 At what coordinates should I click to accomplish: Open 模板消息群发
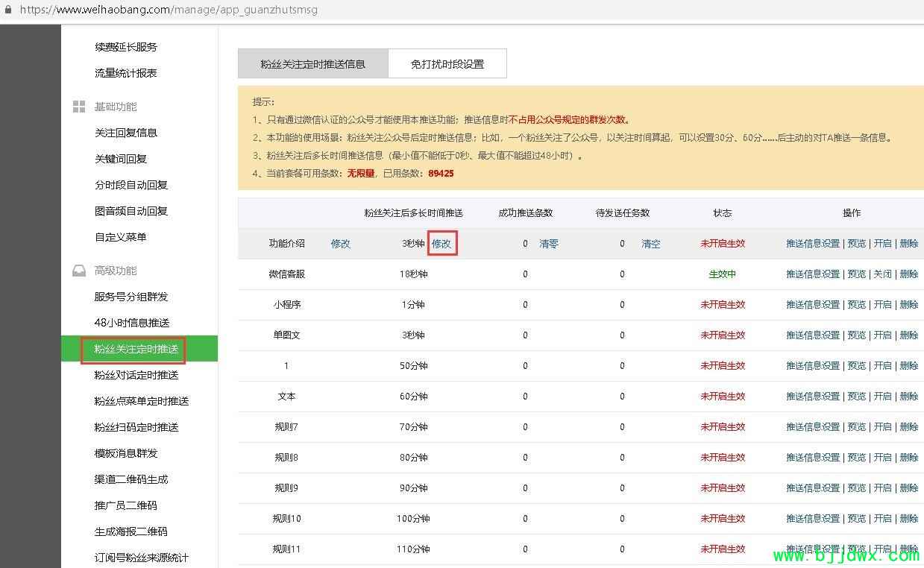click(126, 453)
